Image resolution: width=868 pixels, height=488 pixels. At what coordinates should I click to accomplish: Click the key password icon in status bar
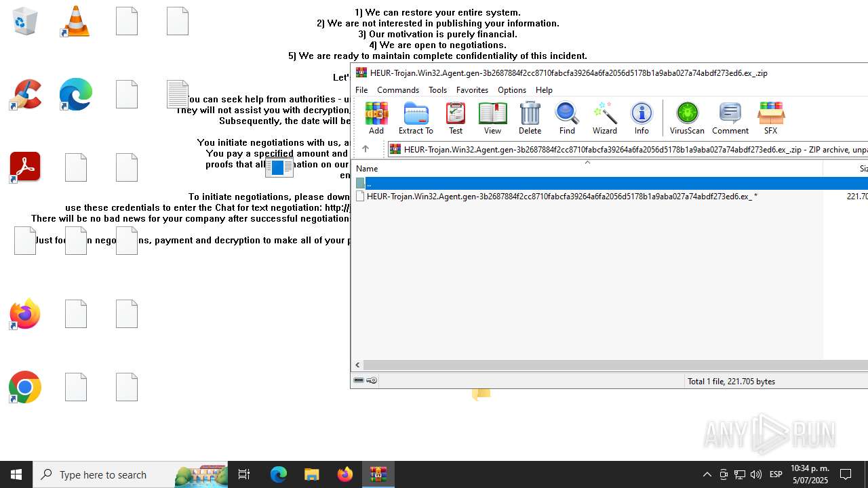pyautogui.click(x=372, y=380)
